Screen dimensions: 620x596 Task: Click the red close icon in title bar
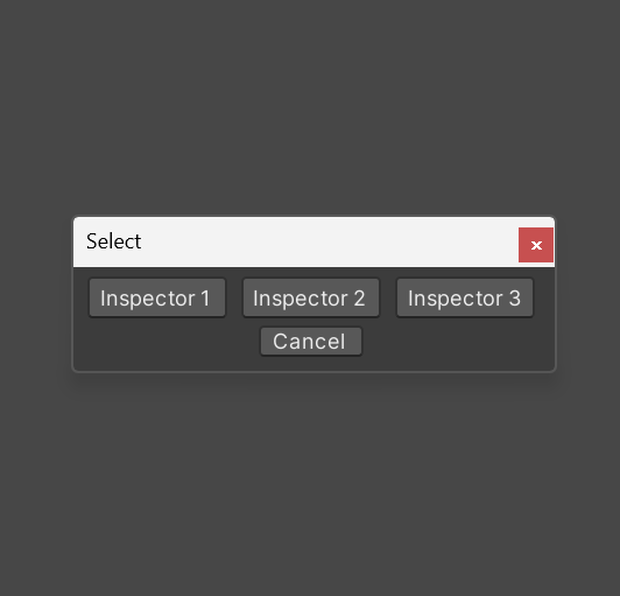click(x=536, y=245)
